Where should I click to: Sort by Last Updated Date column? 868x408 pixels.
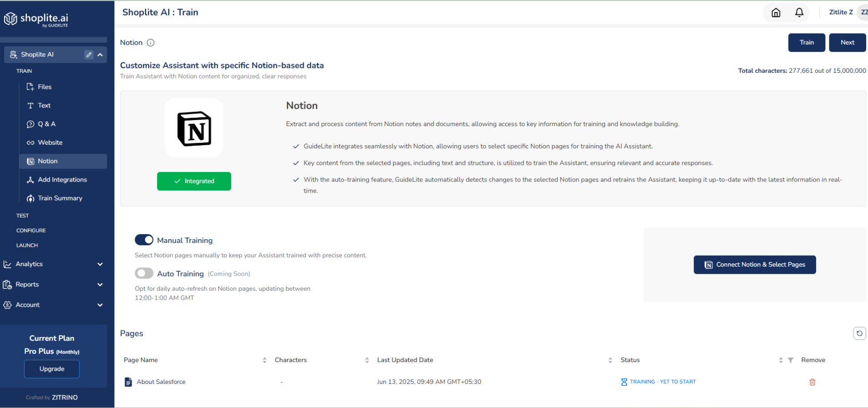610,360
